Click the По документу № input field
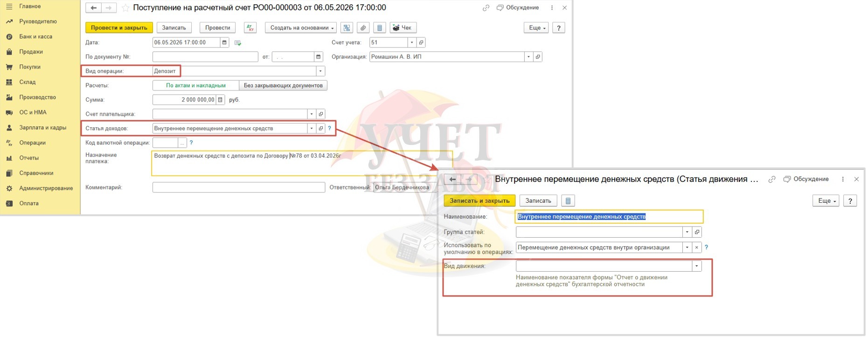Image resolution: width=868 pixels, height=337 pixels. 205,57
